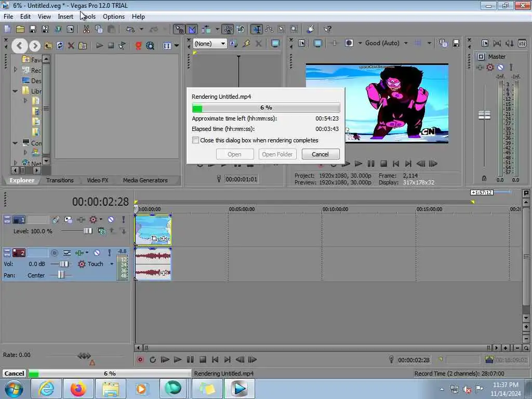Open Internet Explorer from the taskbar
532x399 pixels.
46,389
